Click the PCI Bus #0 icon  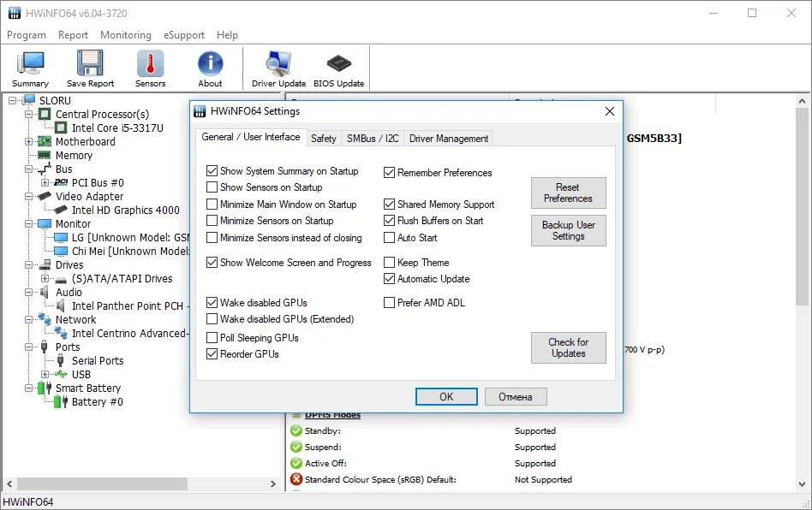(x=61, y=182)
